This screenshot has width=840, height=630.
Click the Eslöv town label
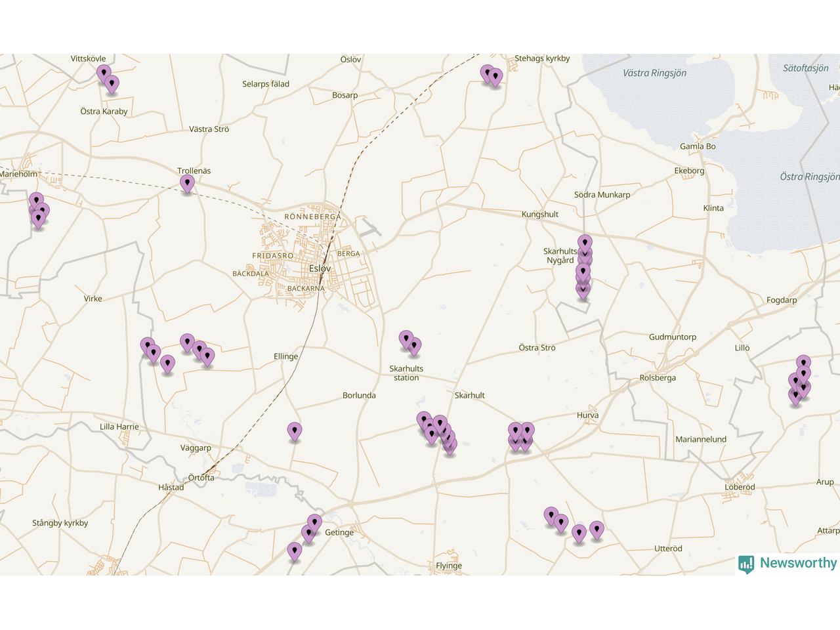click(320, 268)
